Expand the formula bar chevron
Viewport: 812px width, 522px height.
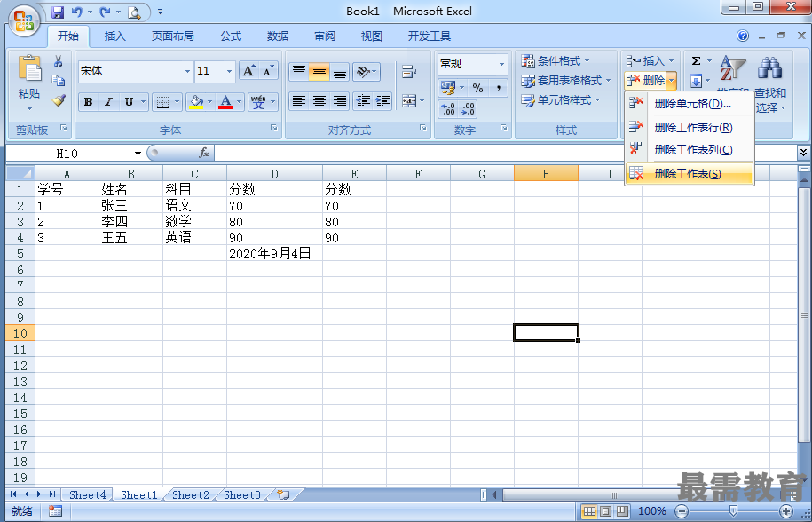[802, 153]
